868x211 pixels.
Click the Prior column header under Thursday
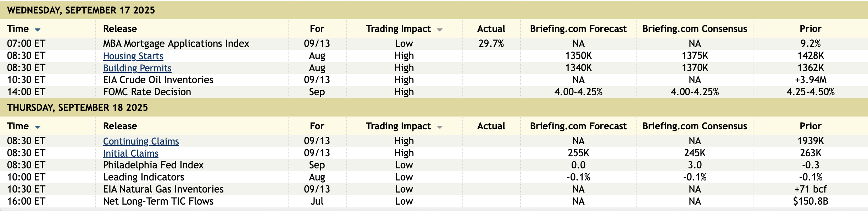coord(810,126)
